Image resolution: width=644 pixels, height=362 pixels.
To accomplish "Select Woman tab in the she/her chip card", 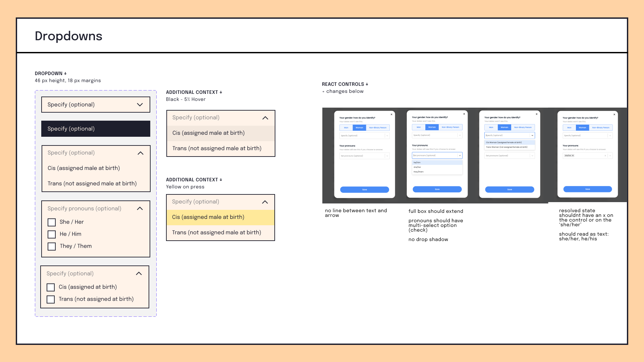I will (582, 128).
